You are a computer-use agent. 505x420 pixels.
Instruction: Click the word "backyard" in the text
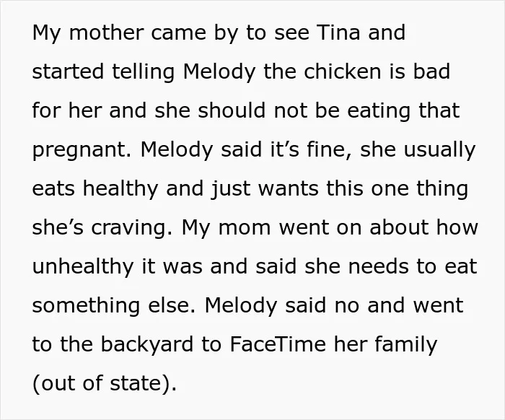(147, 344)
